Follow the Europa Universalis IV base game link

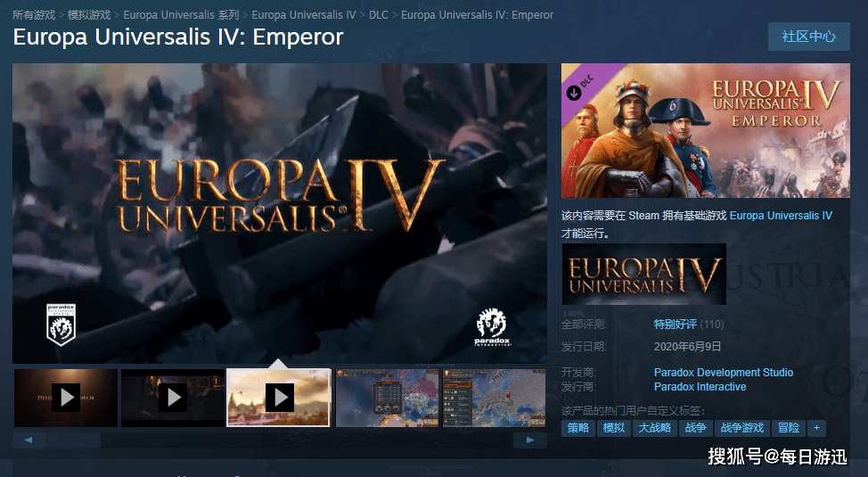[x=781, y=216]
